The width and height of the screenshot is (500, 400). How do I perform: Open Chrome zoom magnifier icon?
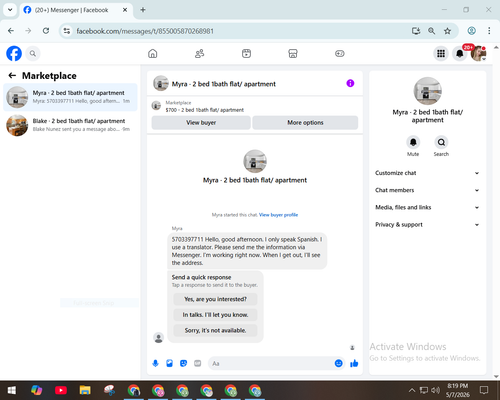[x=431, y=31]
